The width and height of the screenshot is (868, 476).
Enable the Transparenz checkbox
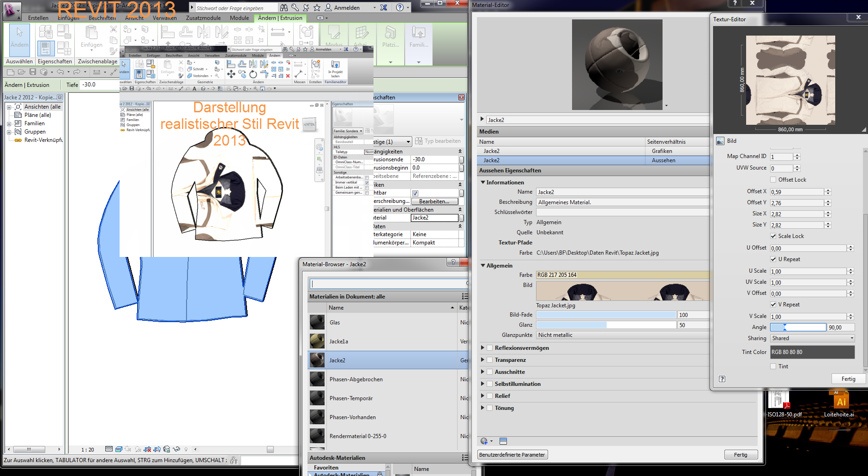click(x=490, y=360)
